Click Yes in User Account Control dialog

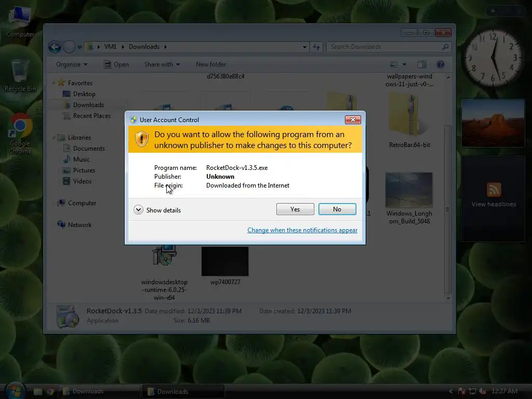click(295, 209)
